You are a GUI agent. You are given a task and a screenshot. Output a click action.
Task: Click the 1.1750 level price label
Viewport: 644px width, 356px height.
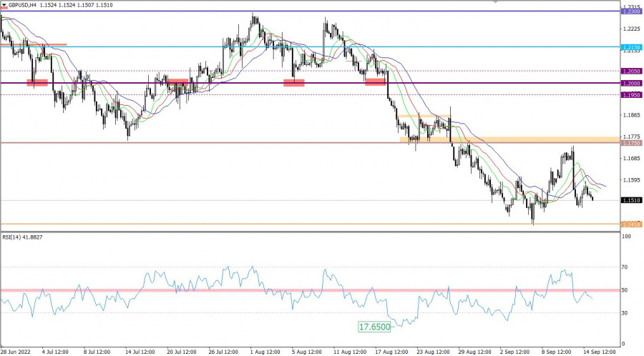(x=631, y=143)
